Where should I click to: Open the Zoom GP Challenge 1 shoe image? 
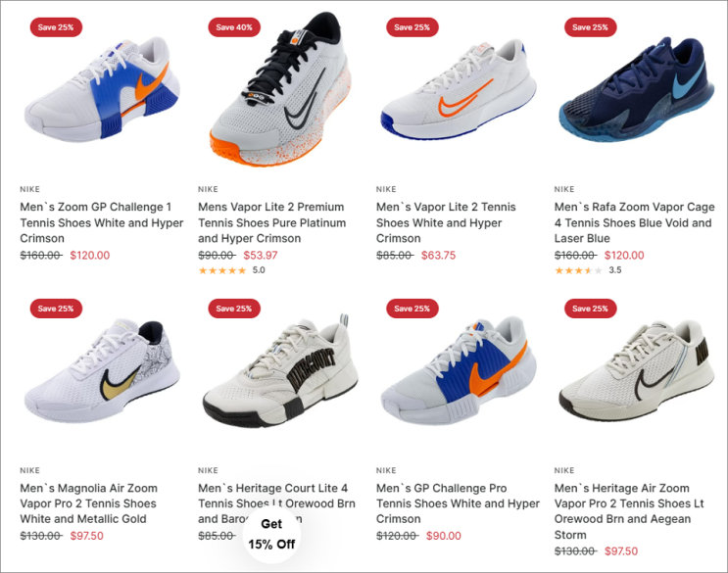click(x=102, y=89)
